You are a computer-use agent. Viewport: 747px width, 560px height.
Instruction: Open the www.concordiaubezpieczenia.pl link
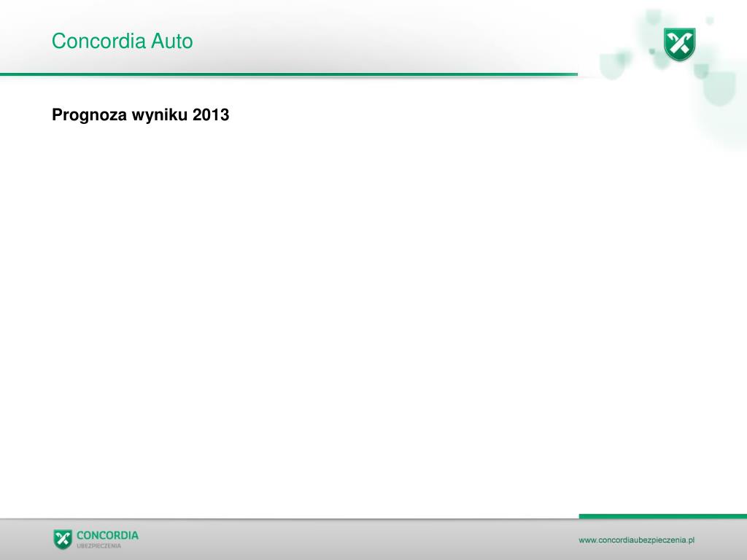point(636,540)
